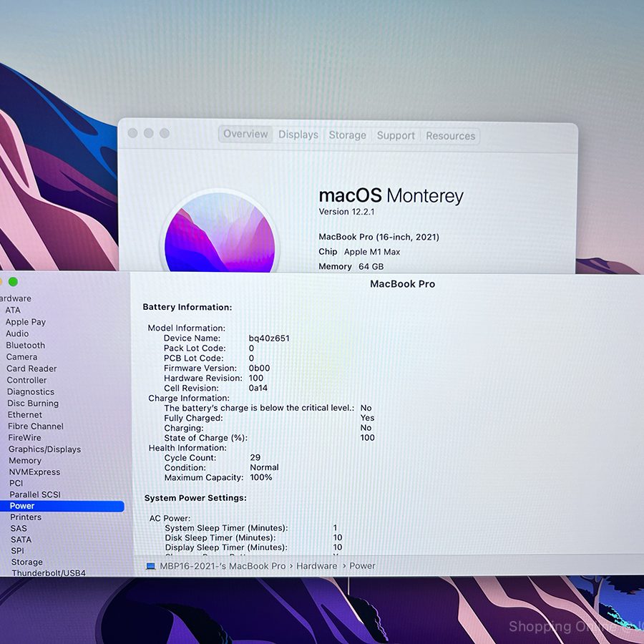Image resolution: width=644 pixels, height=644 pixels.
Task: Click the "Charge Information:" label
Action: [x=189, y=398]
